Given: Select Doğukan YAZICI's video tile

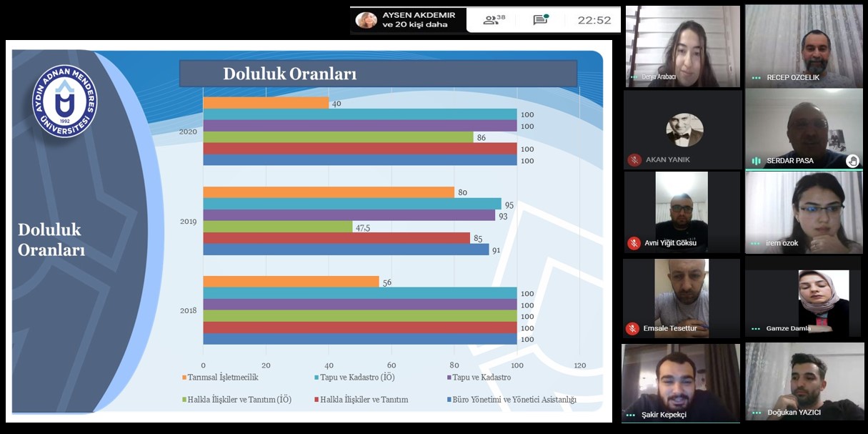Looking at the screenshot, I should pyautogui.click(x=804, y=381).
